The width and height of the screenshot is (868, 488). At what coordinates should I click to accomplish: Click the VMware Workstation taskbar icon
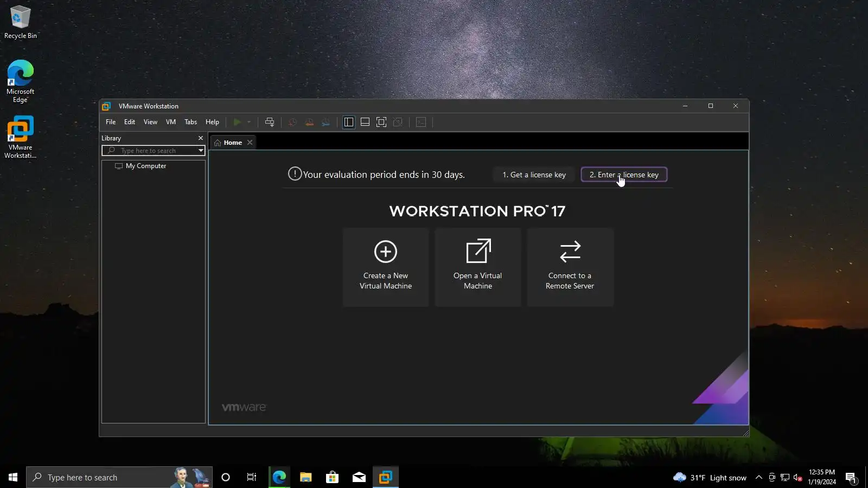pos(386,477)
